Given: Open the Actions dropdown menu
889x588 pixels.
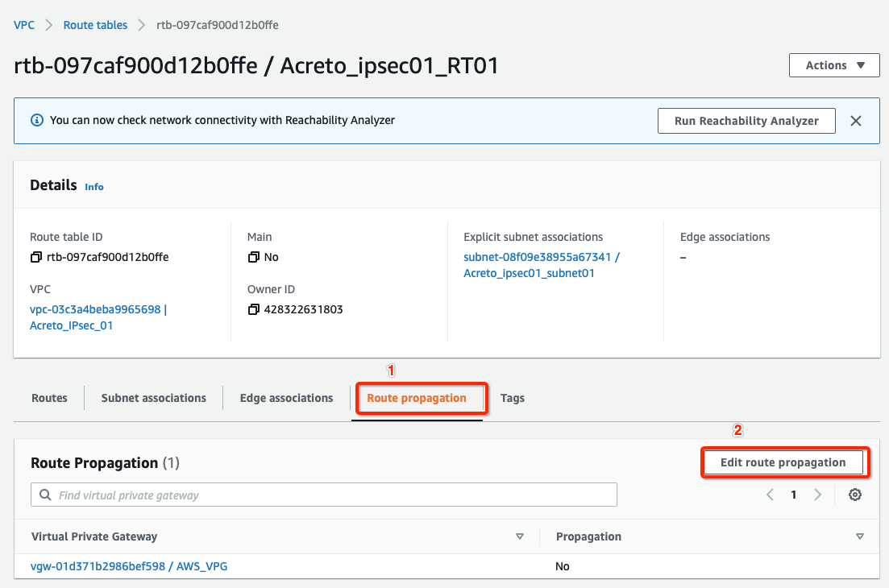Looking at the screenshot, I should (834, 65).
